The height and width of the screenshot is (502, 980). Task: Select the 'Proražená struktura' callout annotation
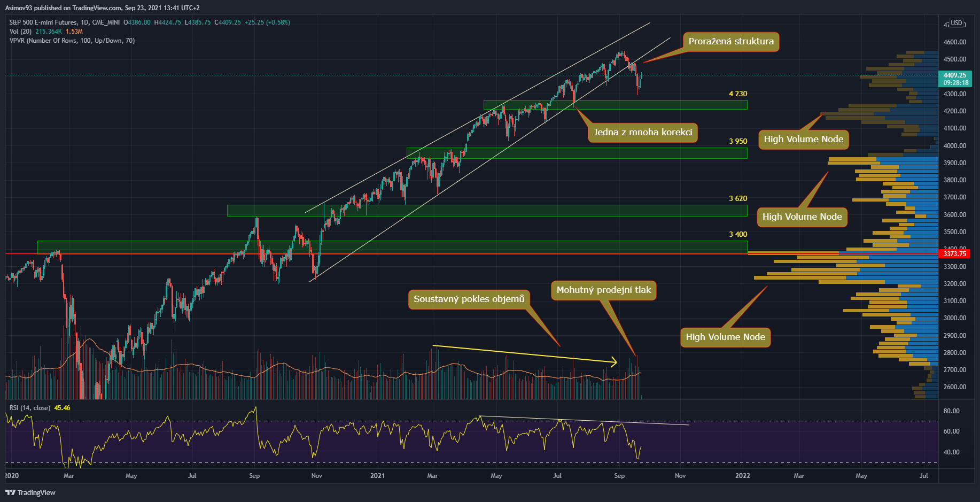click(x=730, y=42)
